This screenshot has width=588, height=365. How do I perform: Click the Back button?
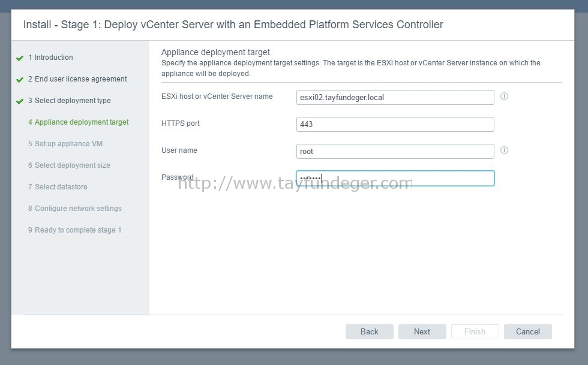point(370,331)
